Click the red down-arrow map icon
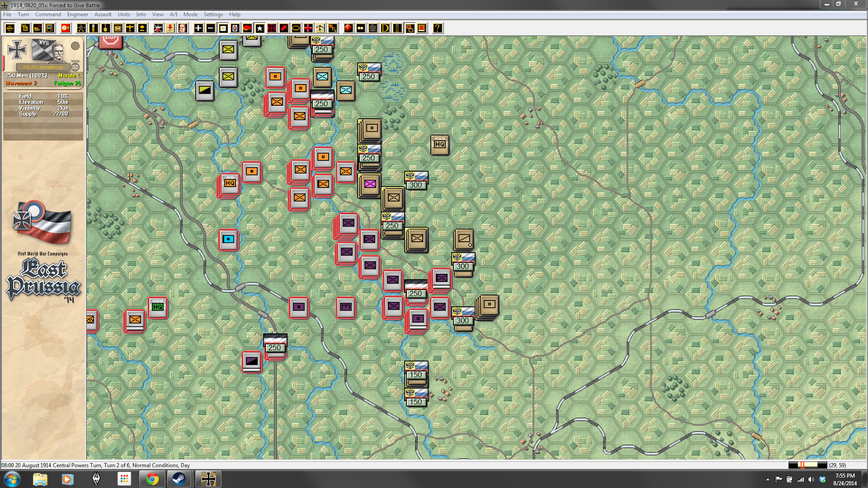 (x=170, y=28)
